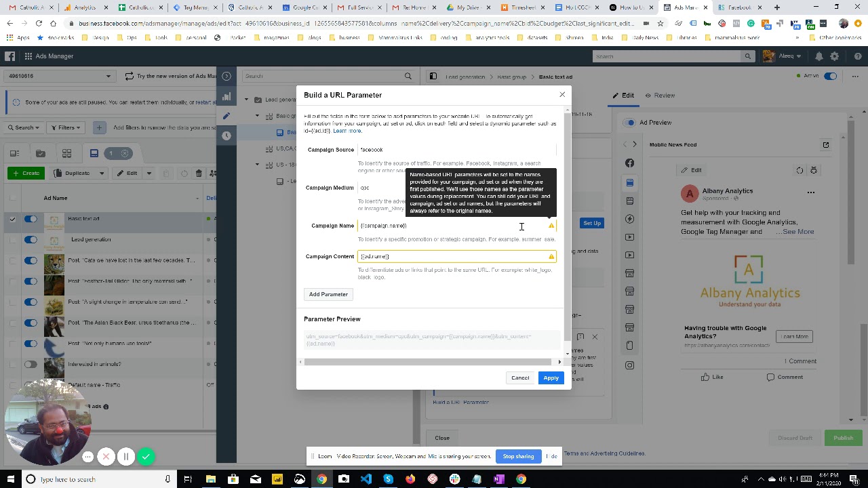This screenshot has width=868, height=488.
Task: Click the dialog vertical scrollbar
Action: (567, 227)
